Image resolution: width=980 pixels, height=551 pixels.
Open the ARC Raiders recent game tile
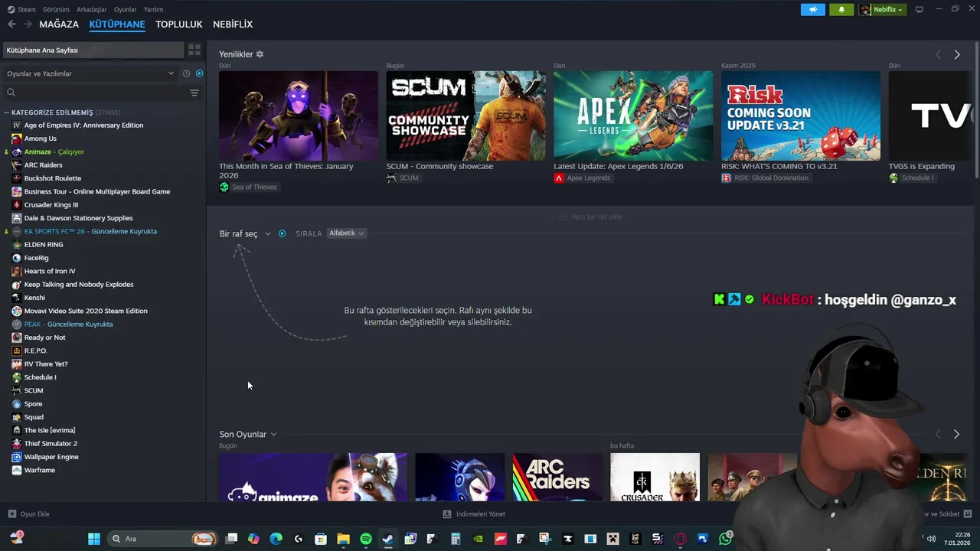pos(557,478)
